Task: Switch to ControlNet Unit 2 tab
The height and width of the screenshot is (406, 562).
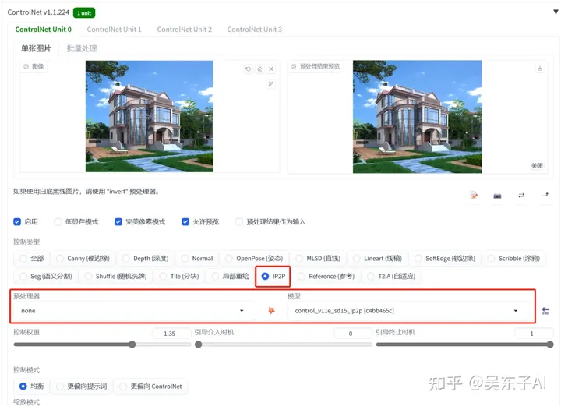Action: coord(184,29)
